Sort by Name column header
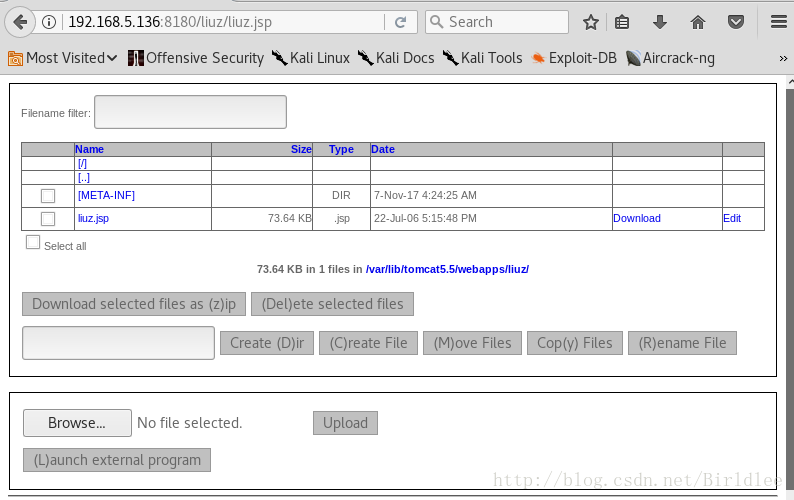Screen dimensions: 794x500 coord(90,149)
